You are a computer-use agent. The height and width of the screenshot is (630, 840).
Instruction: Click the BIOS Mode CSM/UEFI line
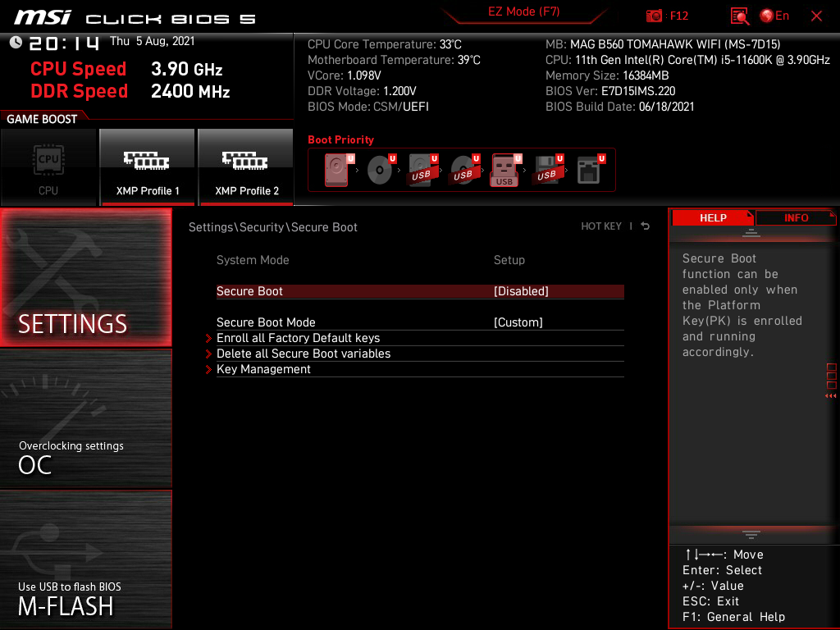click(368, 107)
